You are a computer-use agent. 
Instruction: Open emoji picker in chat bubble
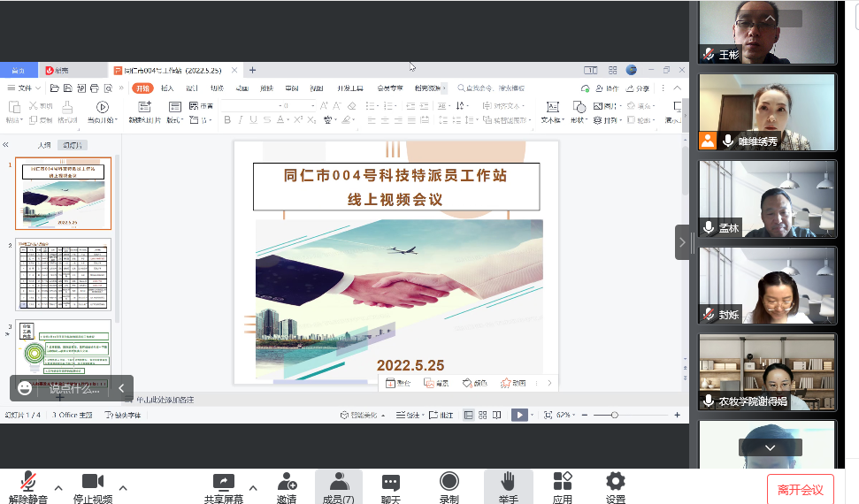(25, 388)
